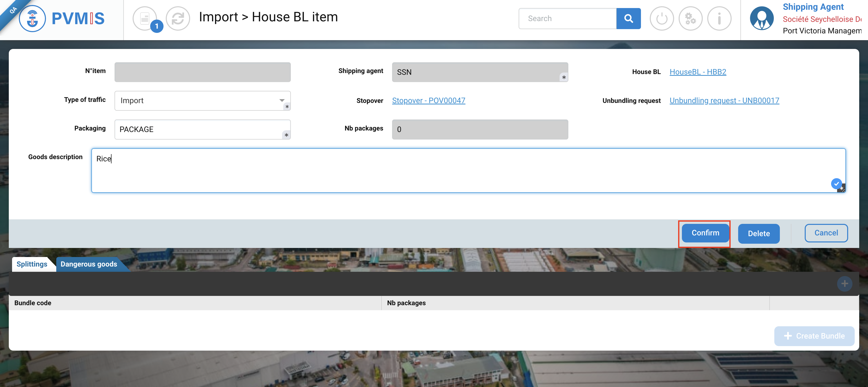The image size is (868, 387).
Task: Click blue checkmark in Goods description
Action: 836,183
